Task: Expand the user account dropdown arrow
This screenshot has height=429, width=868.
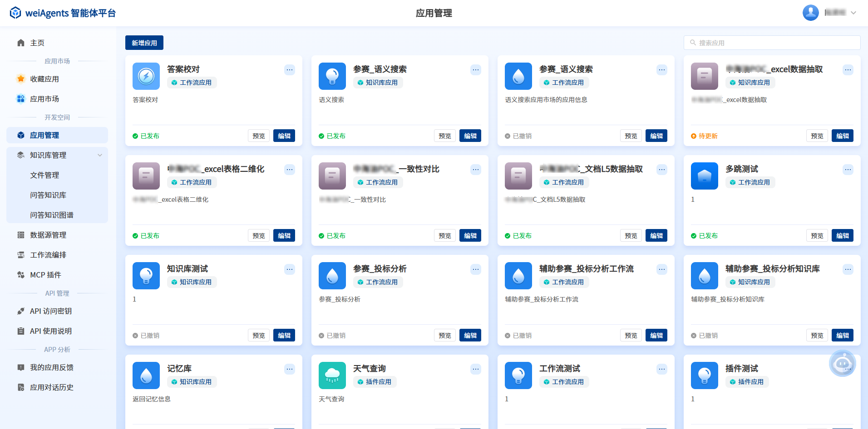Action: point(853,13)
